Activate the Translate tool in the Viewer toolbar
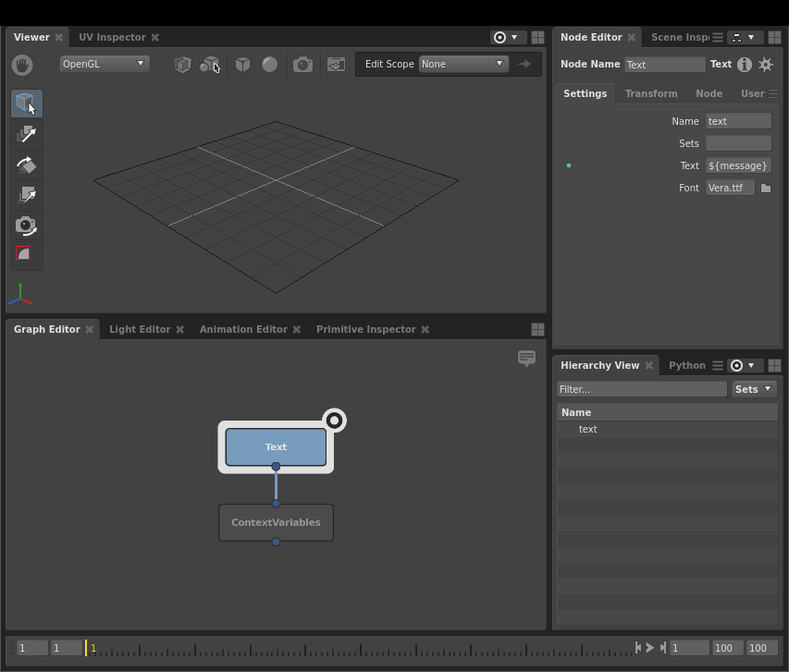789x672 pixels. 26,135
